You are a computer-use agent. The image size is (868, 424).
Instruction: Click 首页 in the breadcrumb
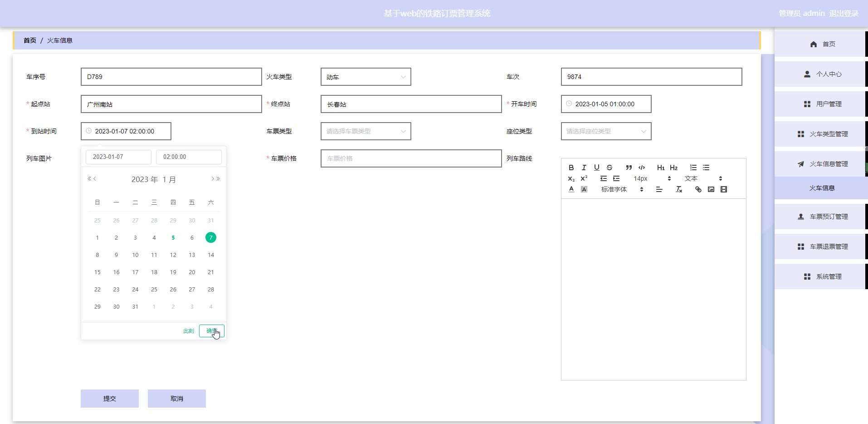point(30,40)
